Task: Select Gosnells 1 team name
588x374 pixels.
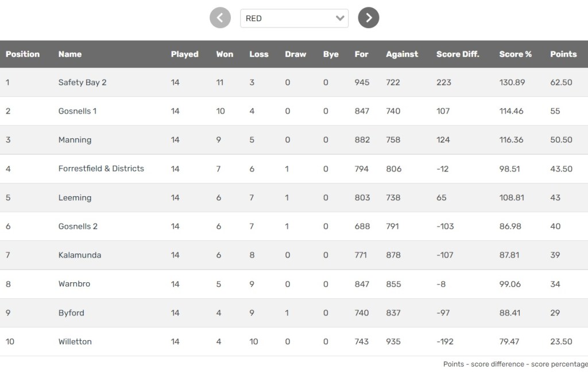Action: [78, 111]
